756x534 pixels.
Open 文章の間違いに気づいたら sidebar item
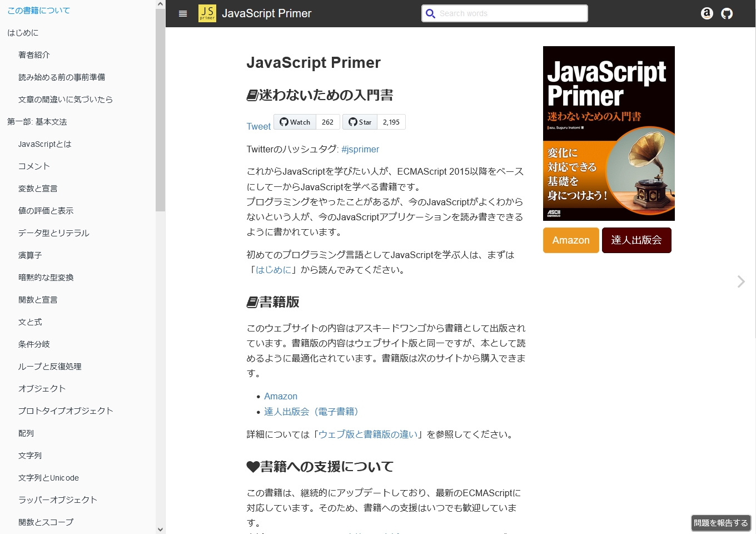(x=66, y=100)
